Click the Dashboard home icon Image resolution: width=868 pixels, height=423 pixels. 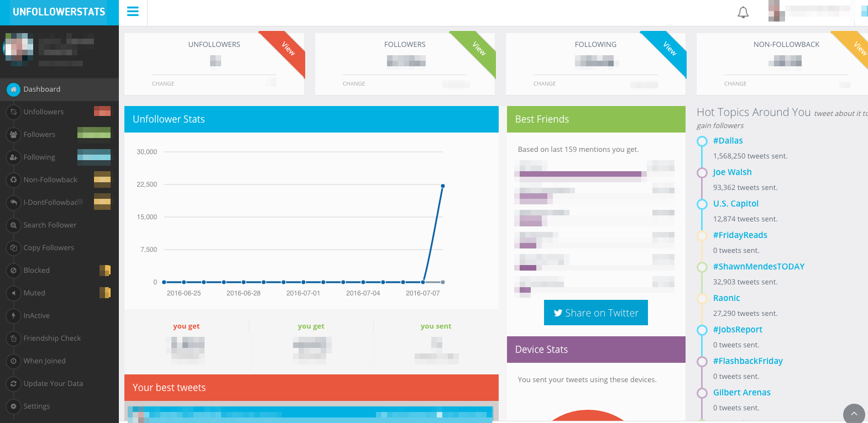point(13,89)
